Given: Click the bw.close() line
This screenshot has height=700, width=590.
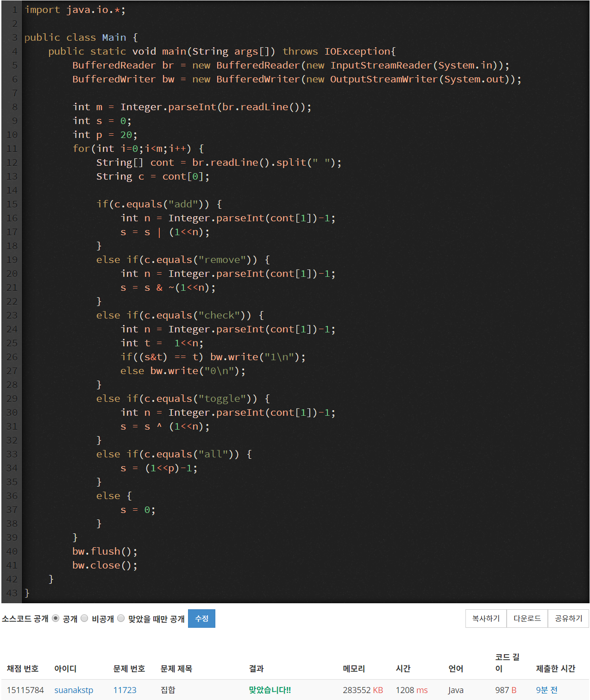Looking at the screenshot, I should pyautogui.click(x=105, y=565).
